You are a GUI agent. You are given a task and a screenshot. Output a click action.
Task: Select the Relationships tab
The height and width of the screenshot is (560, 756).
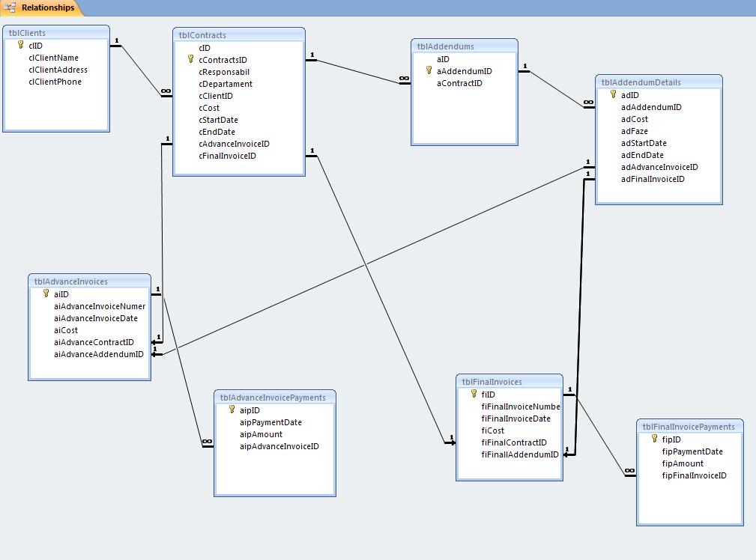pos(41,7)
